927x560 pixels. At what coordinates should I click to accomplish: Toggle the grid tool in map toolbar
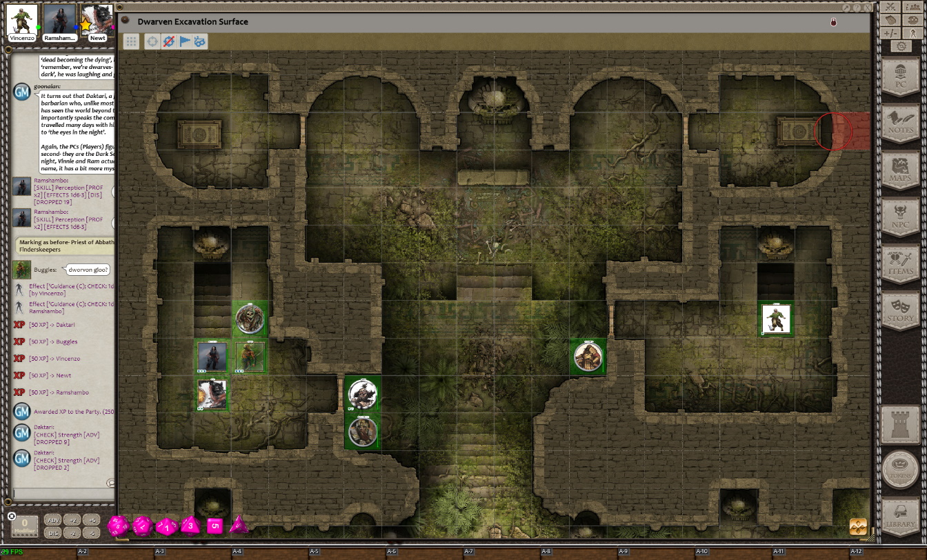pos(131,41)
